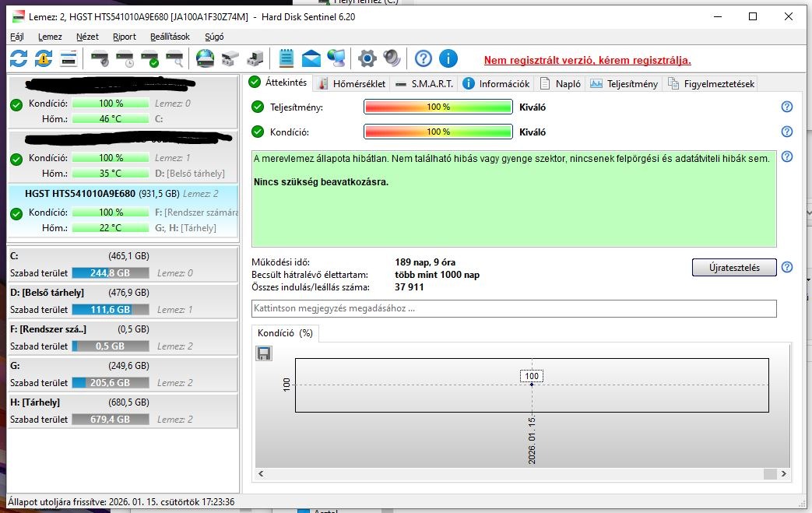
Task: Click the disk with green checkmark icon
Action: pyautogui.click(x=149, y=58)
